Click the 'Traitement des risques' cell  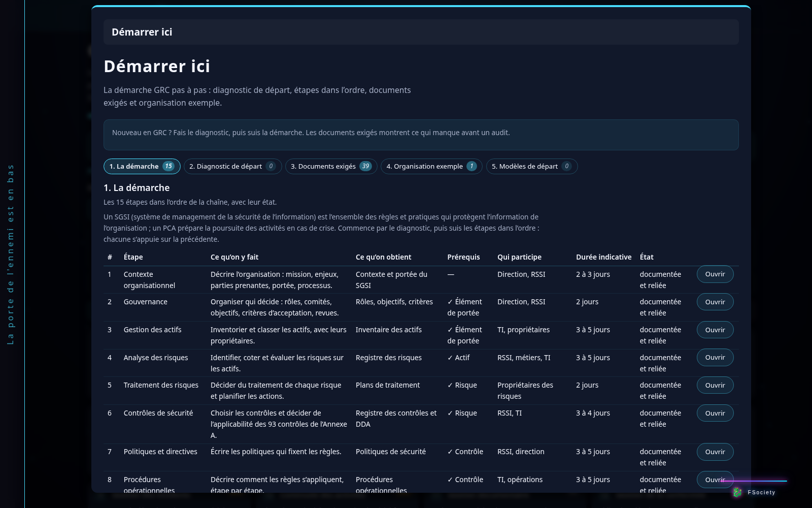161,385
